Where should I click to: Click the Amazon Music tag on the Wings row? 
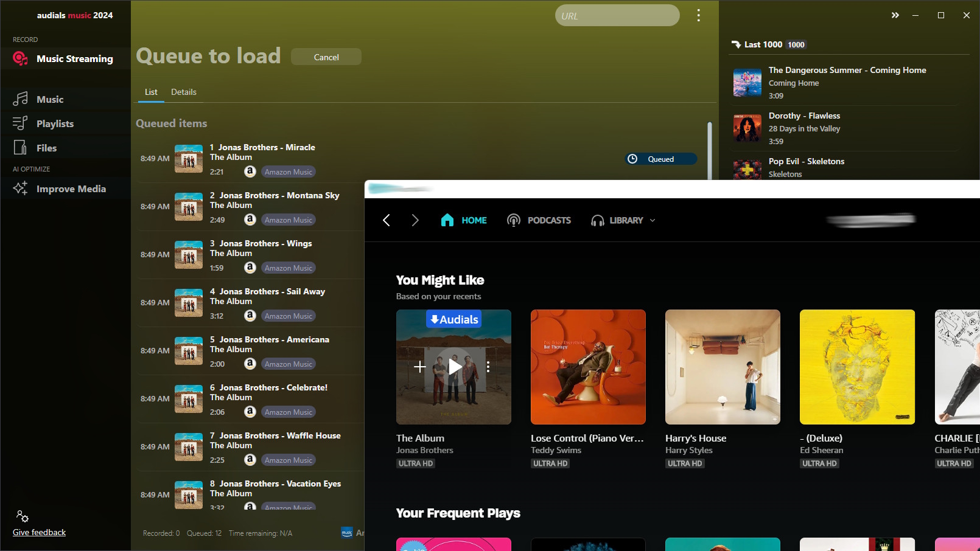[289, 268]
